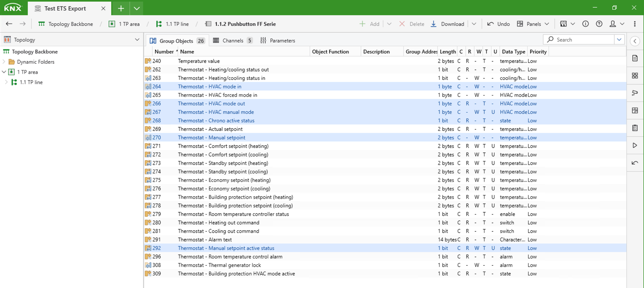Open the Topology panel dropdown
Viewport: 644px width, 288px height.
tap(137, 40)
